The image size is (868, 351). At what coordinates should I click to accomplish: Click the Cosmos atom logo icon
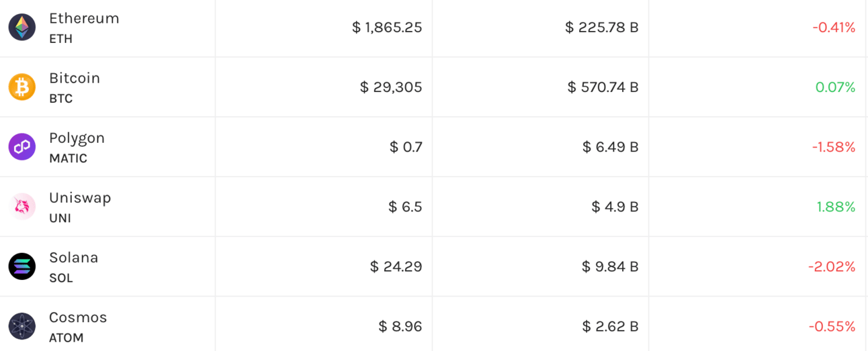[x=22, y=326]
